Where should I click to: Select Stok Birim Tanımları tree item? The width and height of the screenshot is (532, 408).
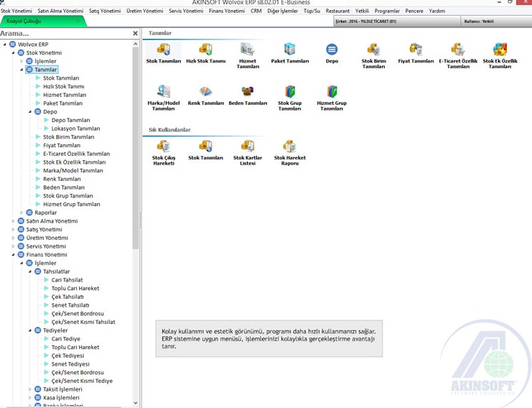(x=68, y=137)
